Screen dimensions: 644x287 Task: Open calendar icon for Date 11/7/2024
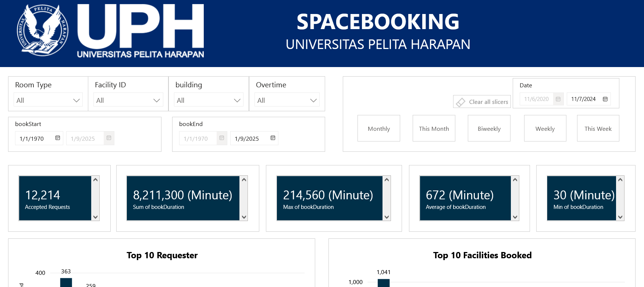pos(605,99)
